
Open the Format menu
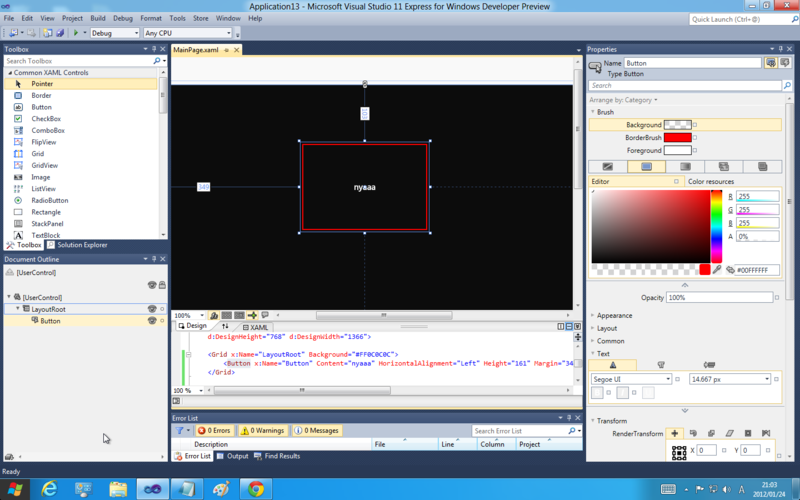click(151, 18)
